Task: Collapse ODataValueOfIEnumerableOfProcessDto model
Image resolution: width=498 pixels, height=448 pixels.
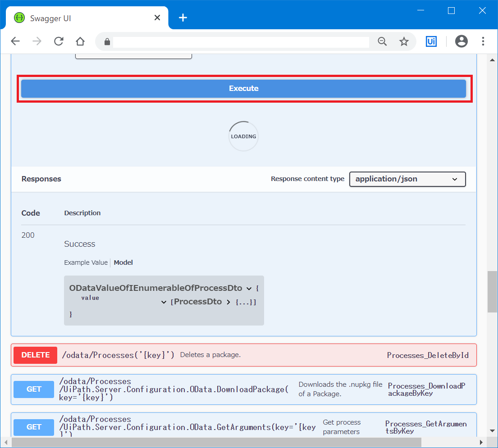Action: (249, 289)
